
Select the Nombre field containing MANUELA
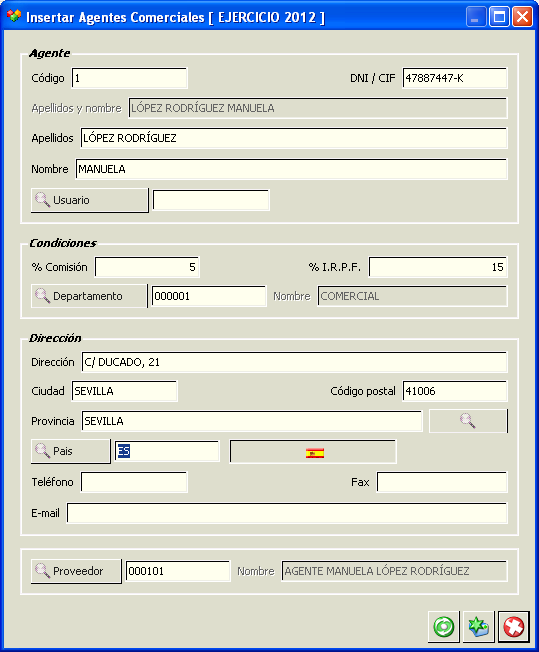point(291,169)
